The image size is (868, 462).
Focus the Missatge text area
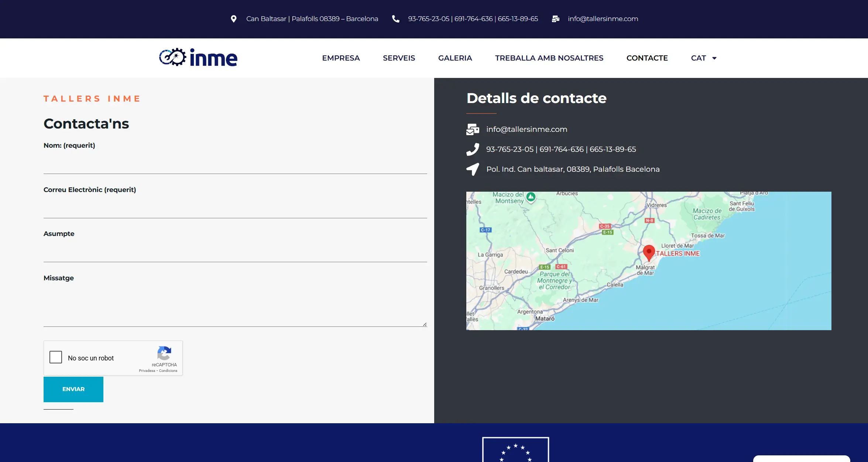[x=235, y=306]
